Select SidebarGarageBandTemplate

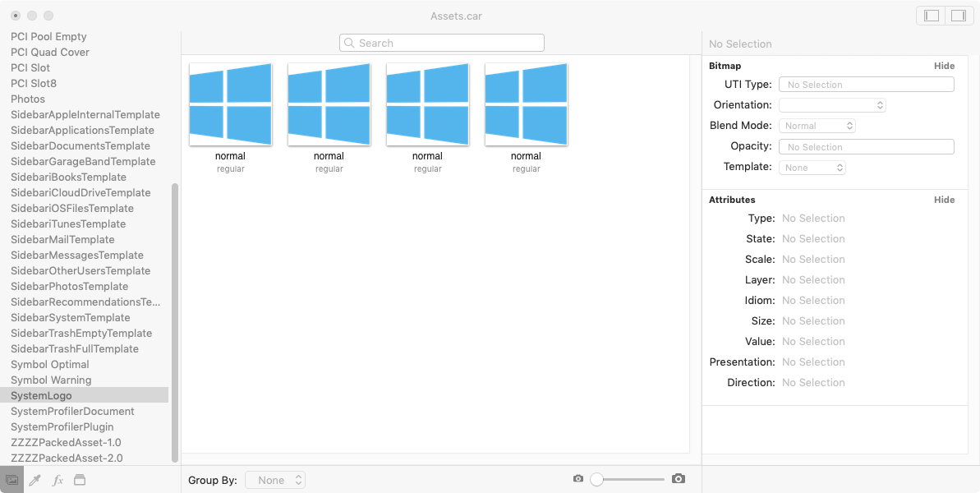click(x=85, y=161)
